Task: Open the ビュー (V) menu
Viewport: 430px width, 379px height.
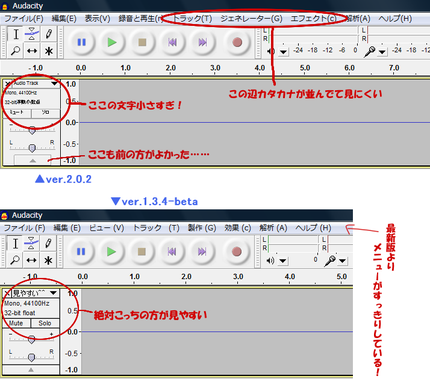Action: click(107, 228)
